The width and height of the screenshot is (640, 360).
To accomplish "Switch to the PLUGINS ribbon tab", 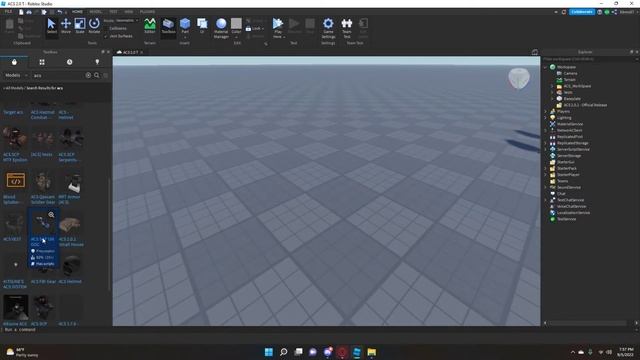I will pyautogui.click(x=147, y=12).
